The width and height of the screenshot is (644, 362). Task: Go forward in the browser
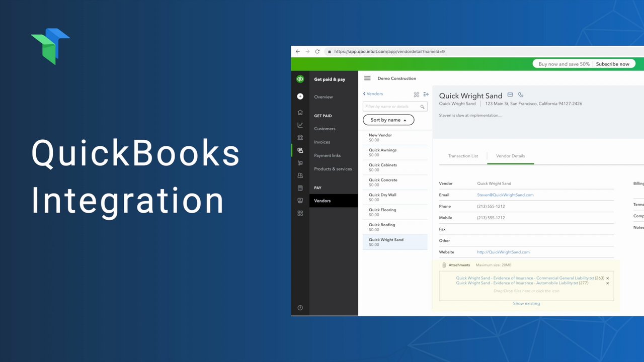click(307, 51)
